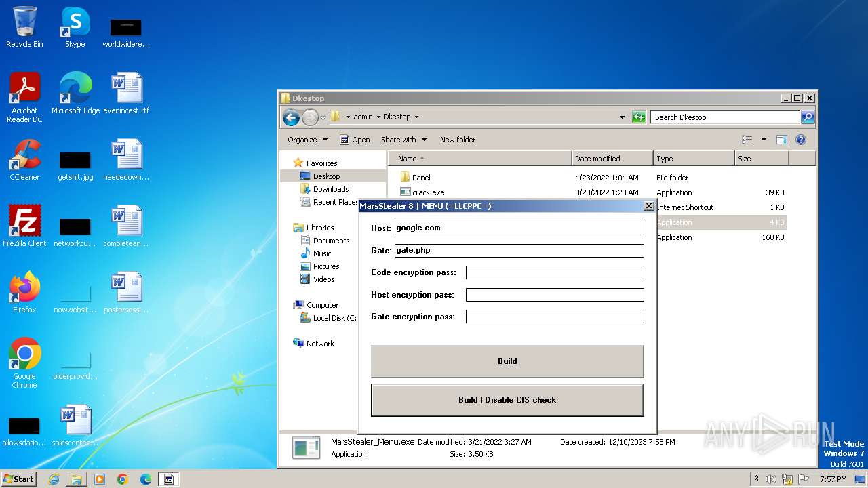Click Open in the Explorer toolbar
Viewport: 868px width, 488px height.
(355, 140)
